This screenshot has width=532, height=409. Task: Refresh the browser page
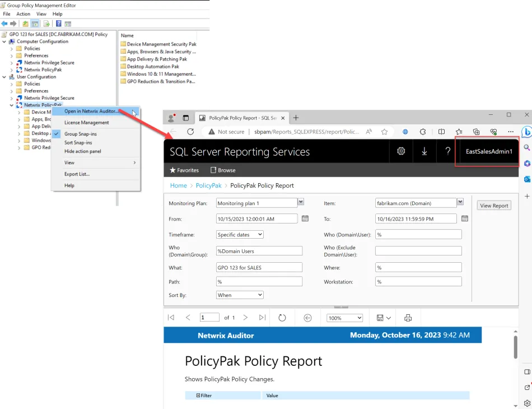(x=190, y=132)
